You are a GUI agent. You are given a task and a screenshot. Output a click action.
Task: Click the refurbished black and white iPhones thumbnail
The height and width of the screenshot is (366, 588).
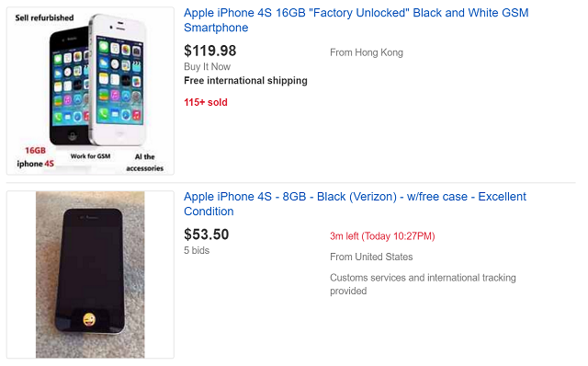[x=90, y=91]
